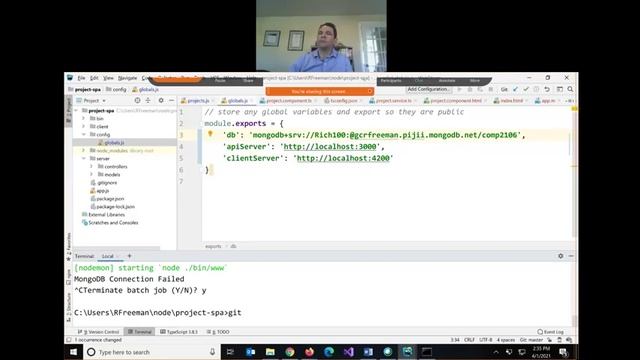Open Firefox from the taskbar

pos(309,352)
